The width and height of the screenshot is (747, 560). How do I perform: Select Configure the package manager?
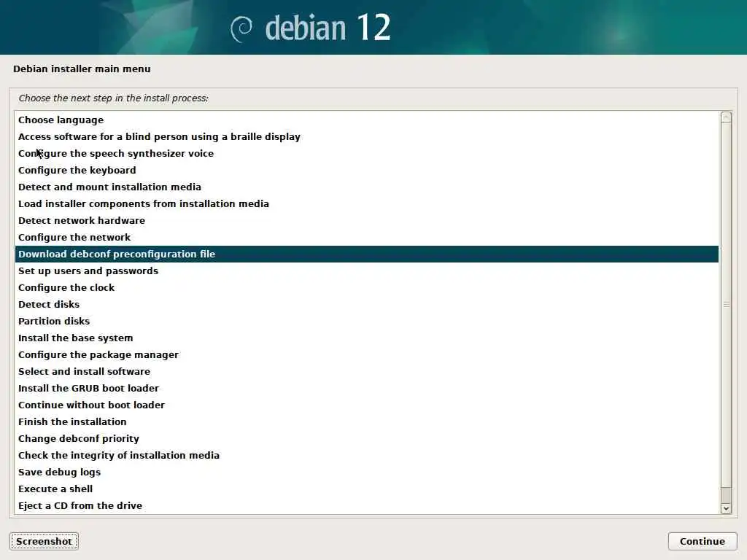366,355
